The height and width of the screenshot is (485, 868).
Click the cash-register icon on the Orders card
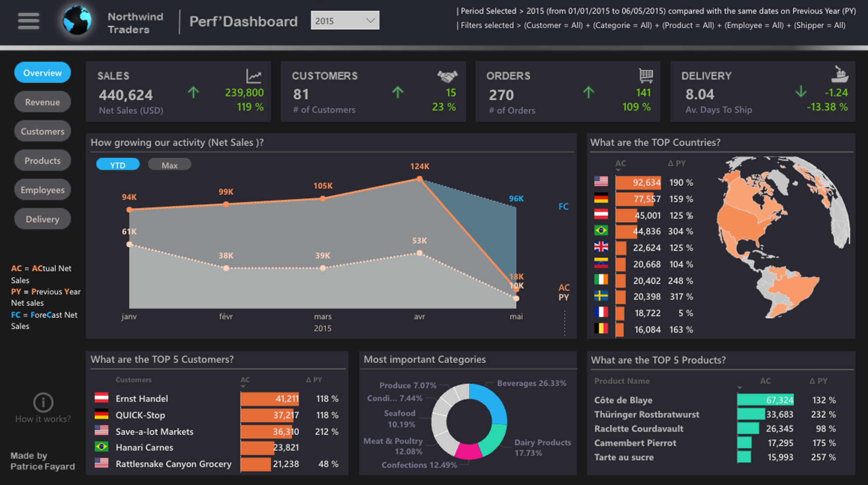(646, 75)
